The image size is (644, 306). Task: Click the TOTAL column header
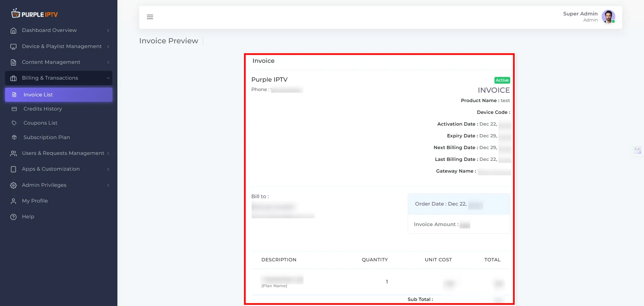[492, 260]
